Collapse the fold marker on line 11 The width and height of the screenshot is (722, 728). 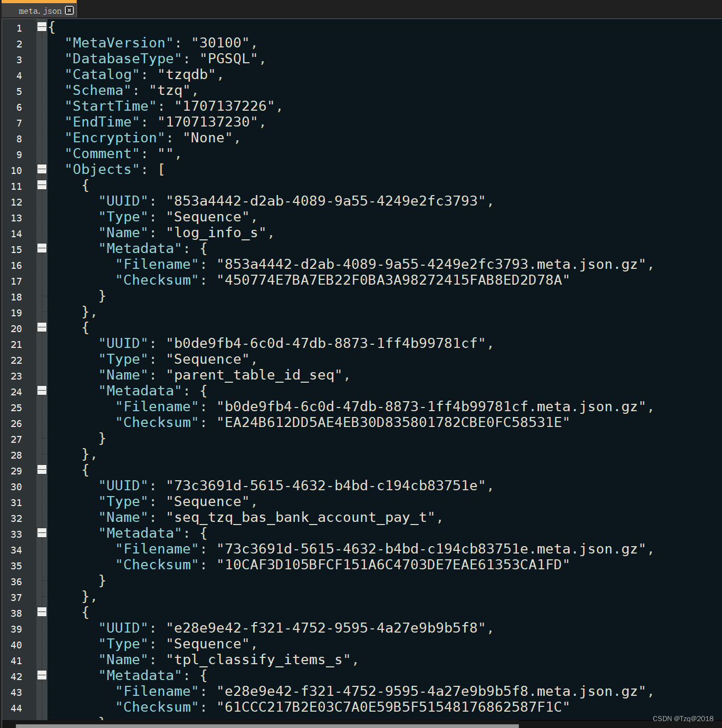(42, 185)
